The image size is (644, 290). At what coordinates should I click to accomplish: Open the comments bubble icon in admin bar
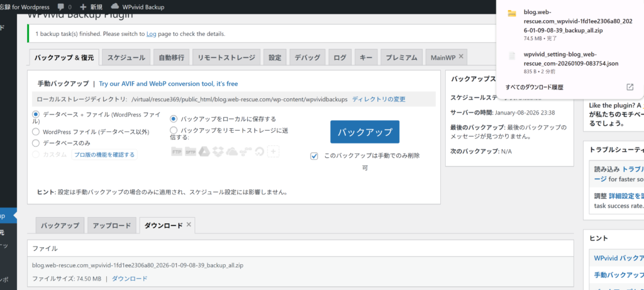[x=60, y=7]
